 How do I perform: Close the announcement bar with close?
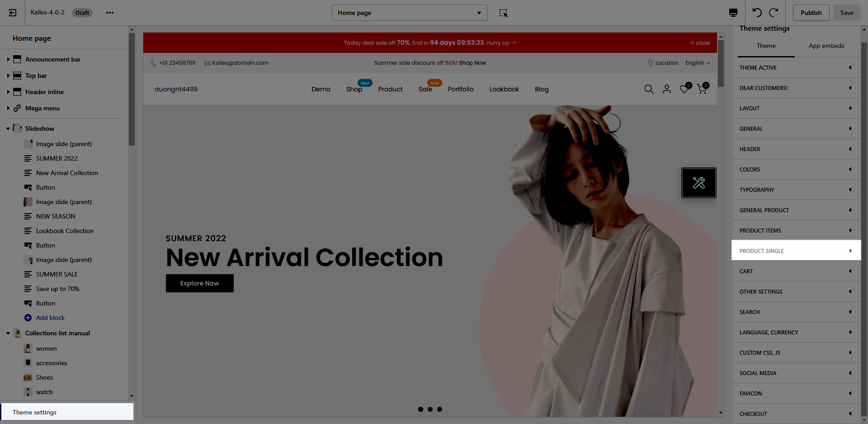[700, 43]
